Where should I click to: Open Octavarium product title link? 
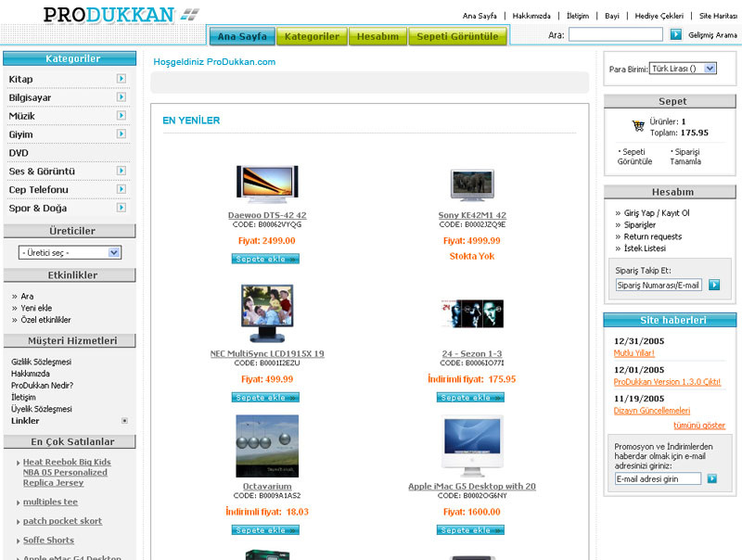pos(267,486)
